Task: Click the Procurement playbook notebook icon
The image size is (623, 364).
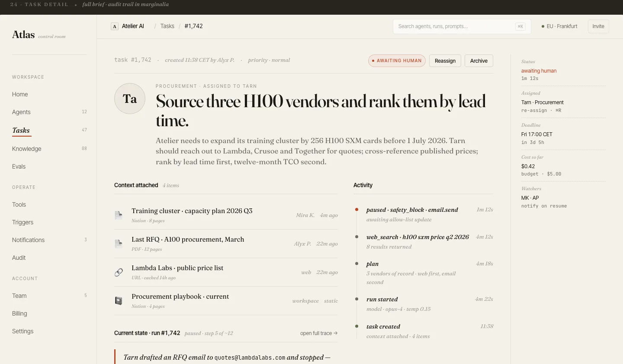Action: (119, 300)
